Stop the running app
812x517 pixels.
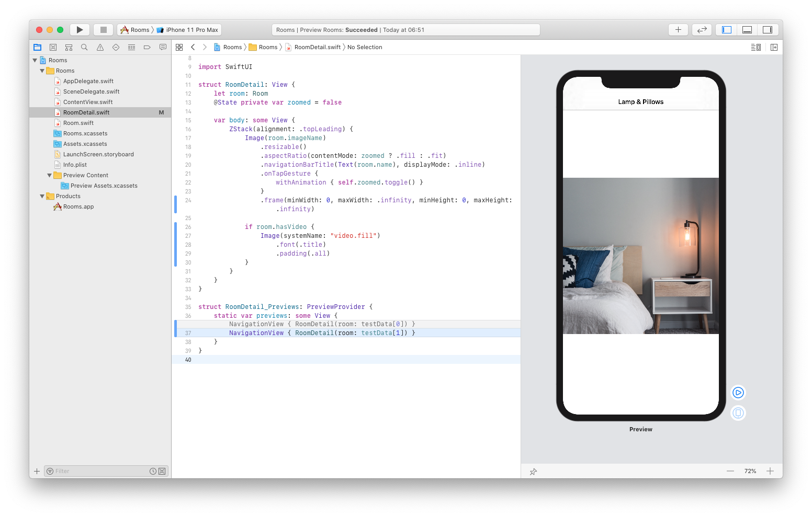(103, 29)
